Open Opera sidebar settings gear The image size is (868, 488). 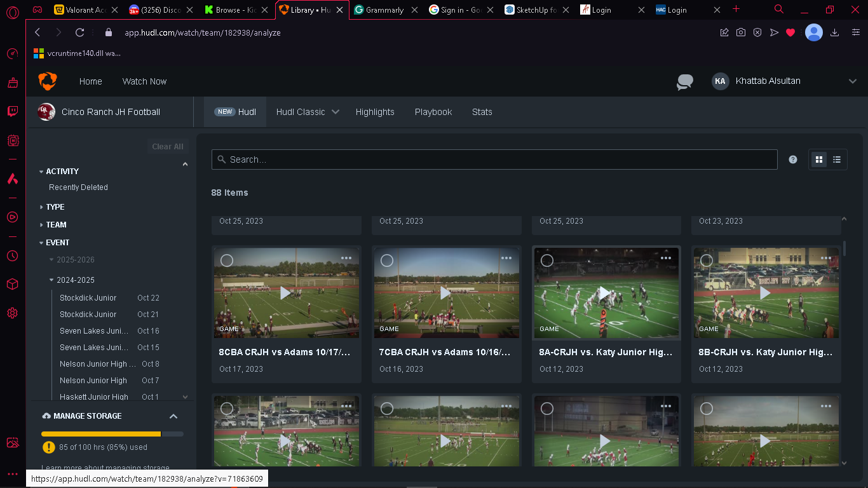[12, 313]
